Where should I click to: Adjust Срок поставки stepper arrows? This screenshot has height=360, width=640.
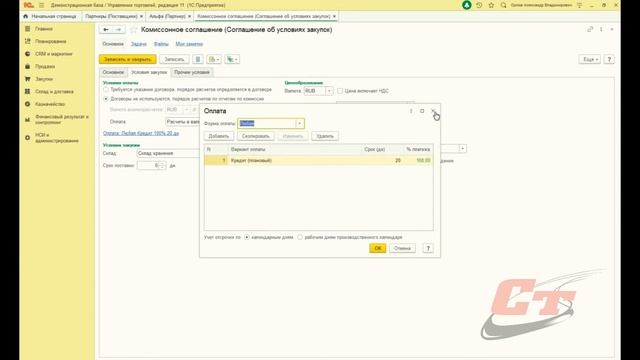point(162,165)
